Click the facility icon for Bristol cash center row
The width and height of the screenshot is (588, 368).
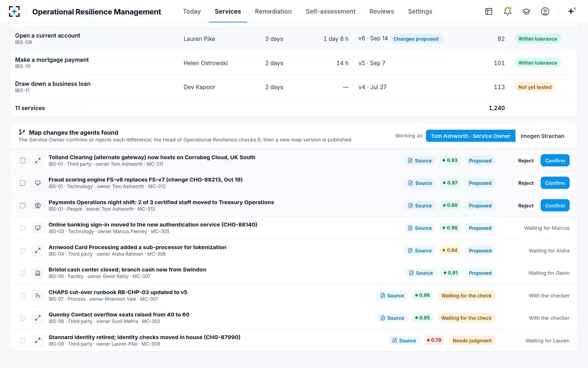click(x=38, y=273)
